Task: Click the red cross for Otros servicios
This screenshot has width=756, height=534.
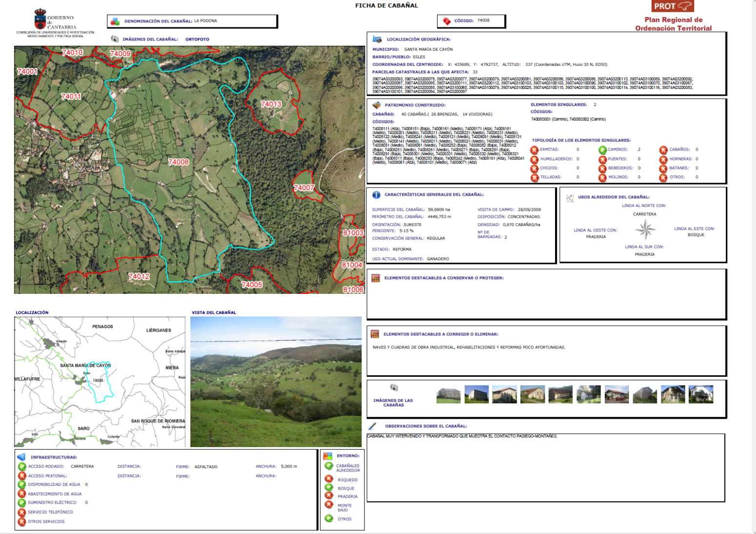Action: pyautogui.click(x=22, y=522)
